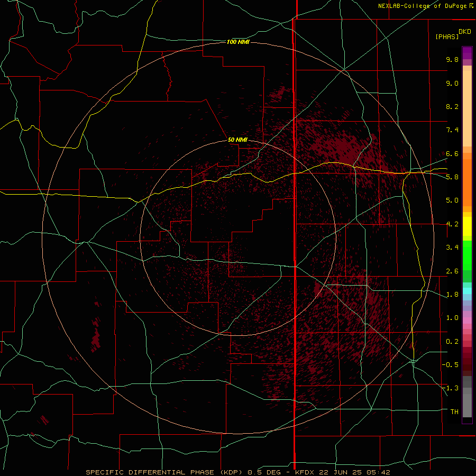Image resolution: width=476 pixels, height=476 pixels.
Task: Click the 2.6 value on color scale
Action: pyautogui.click(x=452, y=271)
